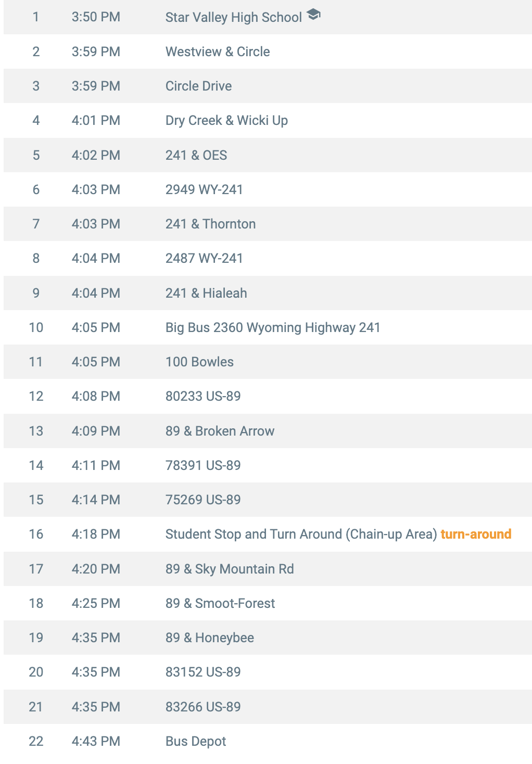Viewport: 532px width, 764px height.
Task: Select Student Stop and Turn Around entry
Action: [x=301, y=534]
